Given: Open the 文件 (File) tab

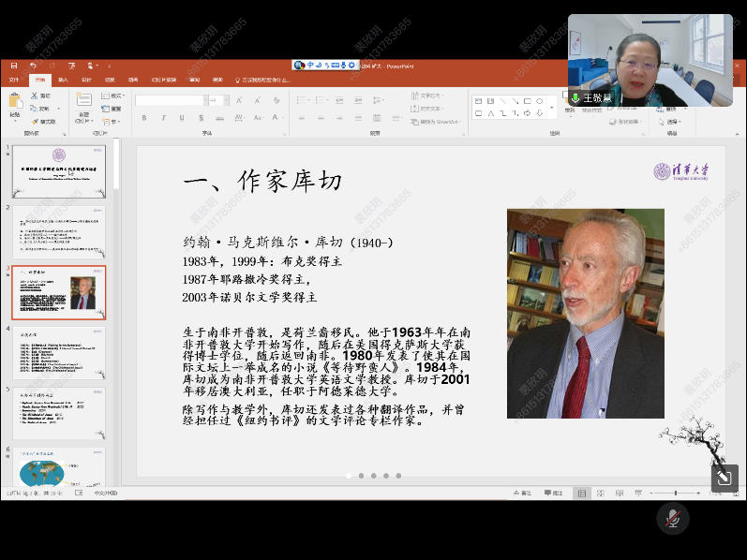Looking at the screenshot, I should [14, 80].
